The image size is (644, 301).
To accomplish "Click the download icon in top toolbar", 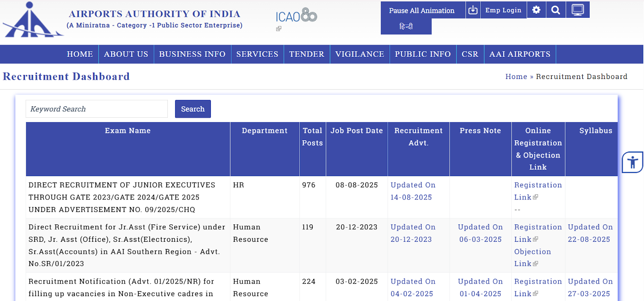I will click(473, 10).
